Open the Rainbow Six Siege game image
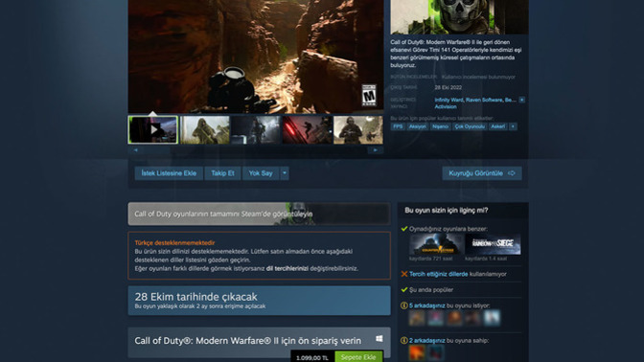This screenshot has height=362, width=644. [x=493, y=244]
